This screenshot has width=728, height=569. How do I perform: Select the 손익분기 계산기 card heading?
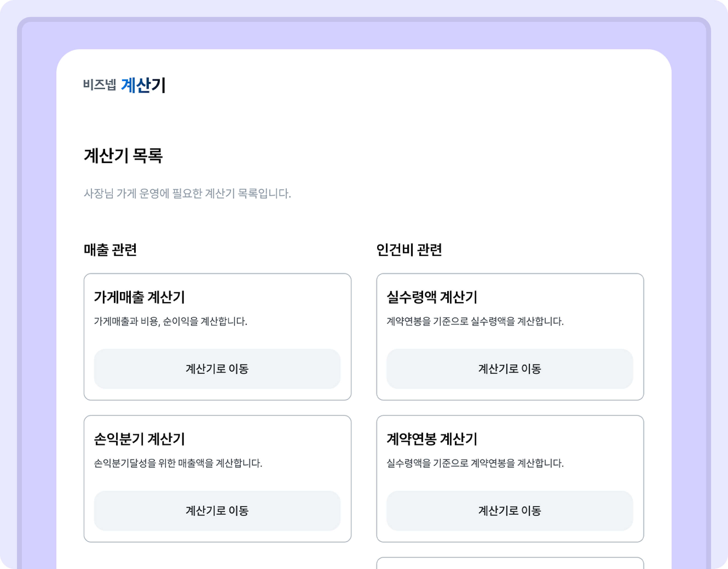pos(139,439)
